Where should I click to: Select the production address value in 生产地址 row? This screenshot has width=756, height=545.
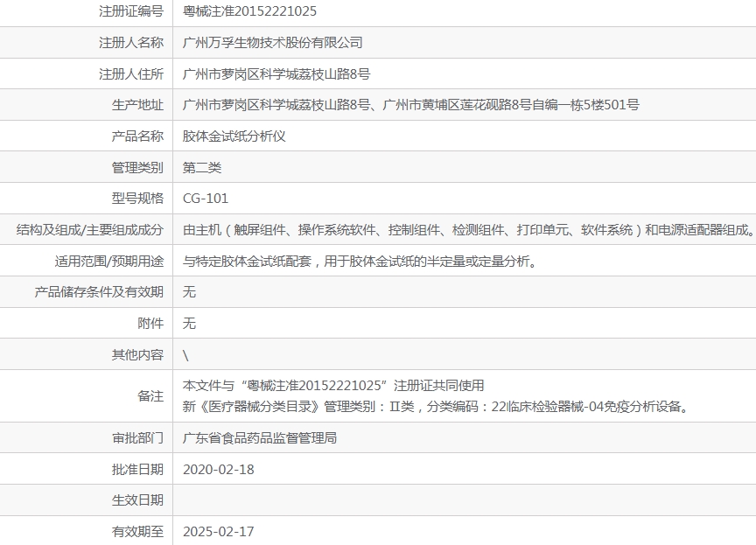[x=410, y=105]
